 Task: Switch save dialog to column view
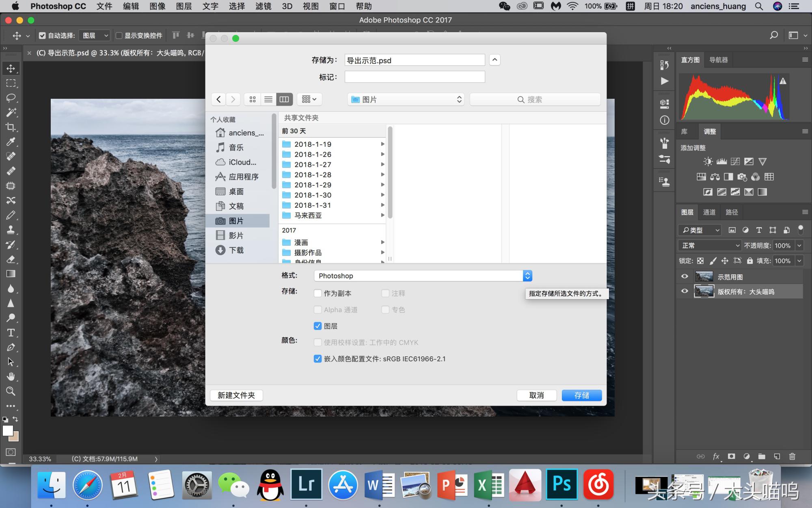(284, 99)
